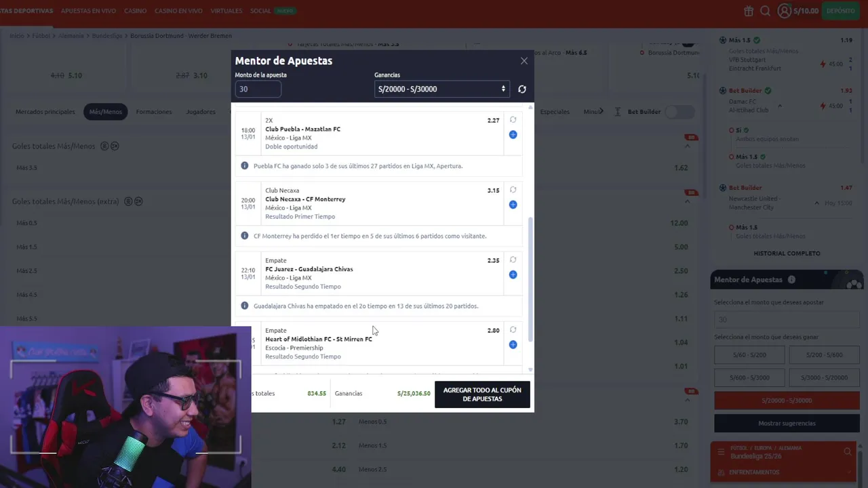Click the 1.62 odds for Más 3.5
This screenshot has height=488, width=868.
681,167
